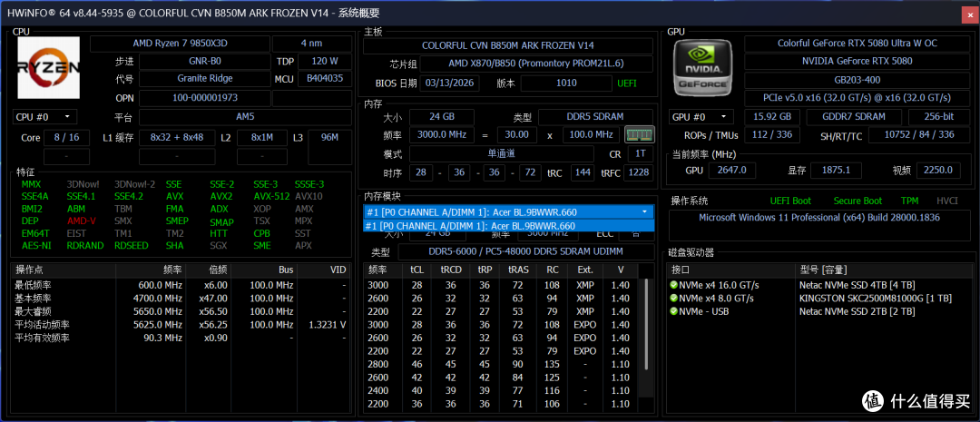Select the Windows 11 Professional build text
The width and height of the screenshot is (980, 422).
[x=819, y=218]
